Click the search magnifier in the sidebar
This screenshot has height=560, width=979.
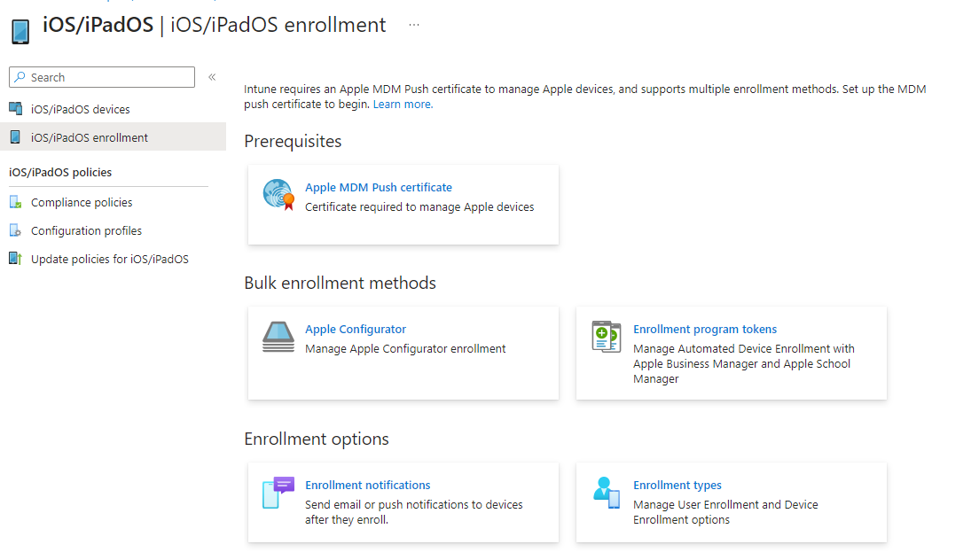click(20, 77)
